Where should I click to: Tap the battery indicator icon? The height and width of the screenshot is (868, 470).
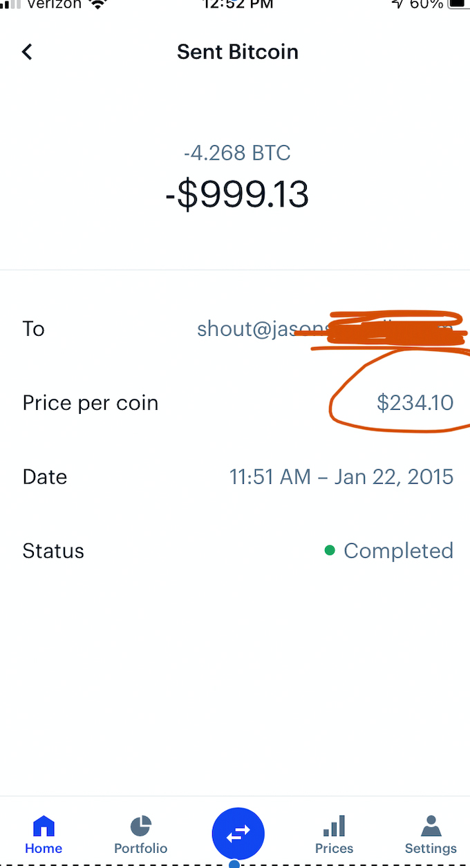click(458, 4)
